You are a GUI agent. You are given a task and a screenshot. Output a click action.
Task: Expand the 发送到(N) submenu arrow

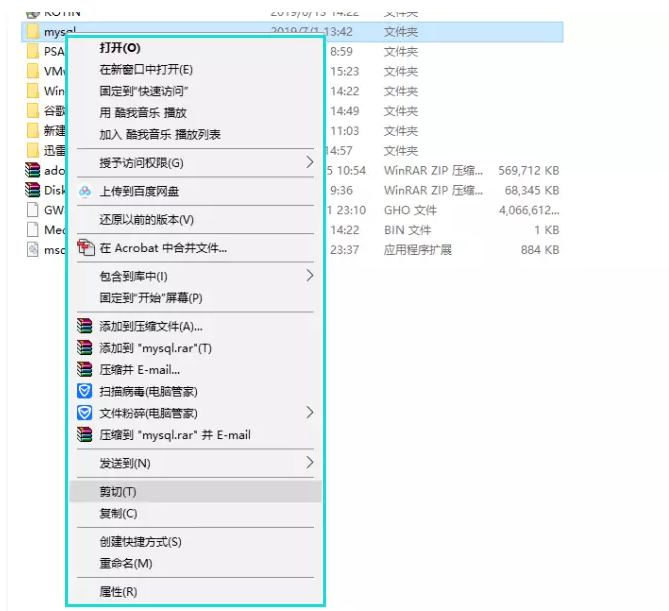click(x=310, y=463)
